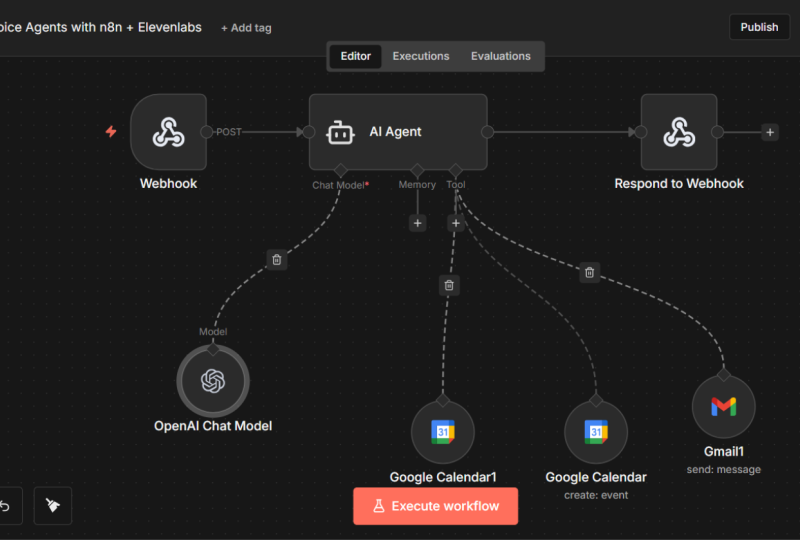This screenshot has height=540, width=800.
Task: Select the Google Calendar1 node
Action: pyautogui.click(x=443, y=432)
